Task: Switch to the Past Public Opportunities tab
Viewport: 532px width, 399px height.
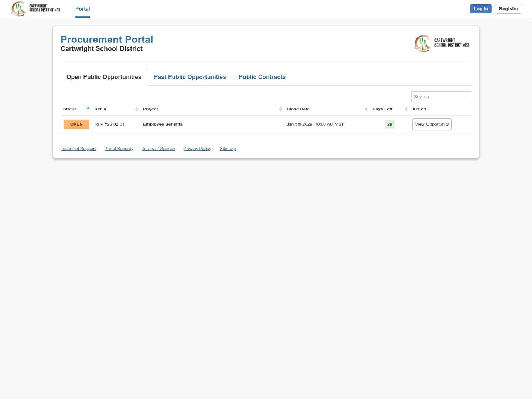Action: pos(190,77)
